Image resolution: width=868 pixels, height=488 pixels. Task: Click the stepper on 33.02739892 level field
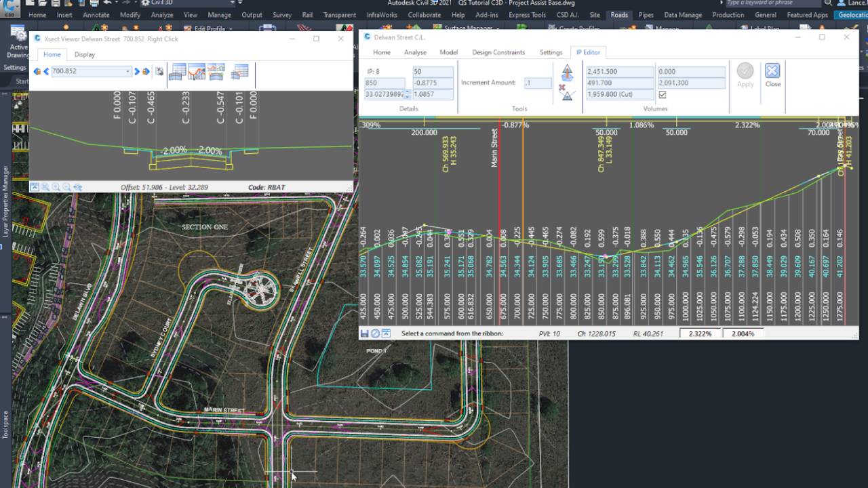(x=408, y=95)
